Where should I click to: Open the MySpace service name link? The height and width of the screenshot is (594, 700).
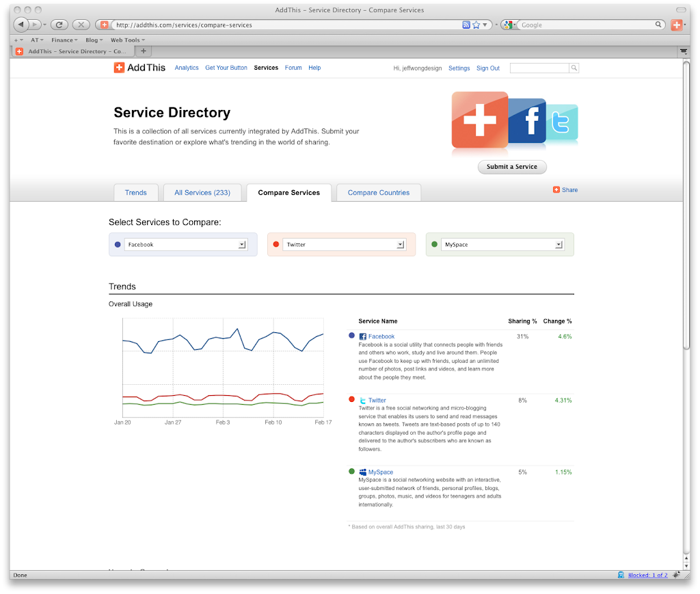point(380,472)
